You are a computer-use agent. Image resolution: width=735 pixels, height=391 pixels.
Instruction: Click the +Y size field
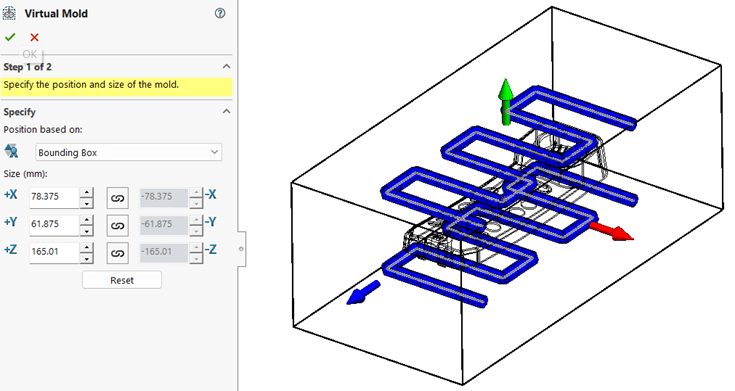click(54, 225)
